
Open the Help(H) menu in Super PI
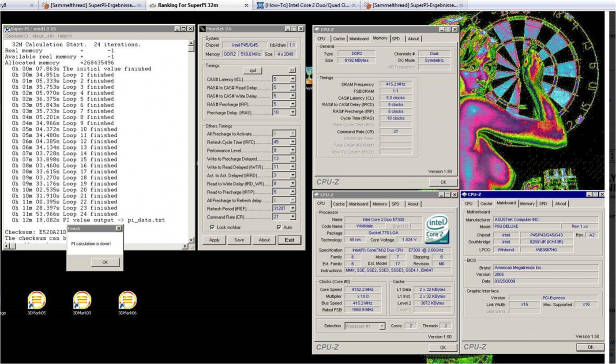(65, 36)
